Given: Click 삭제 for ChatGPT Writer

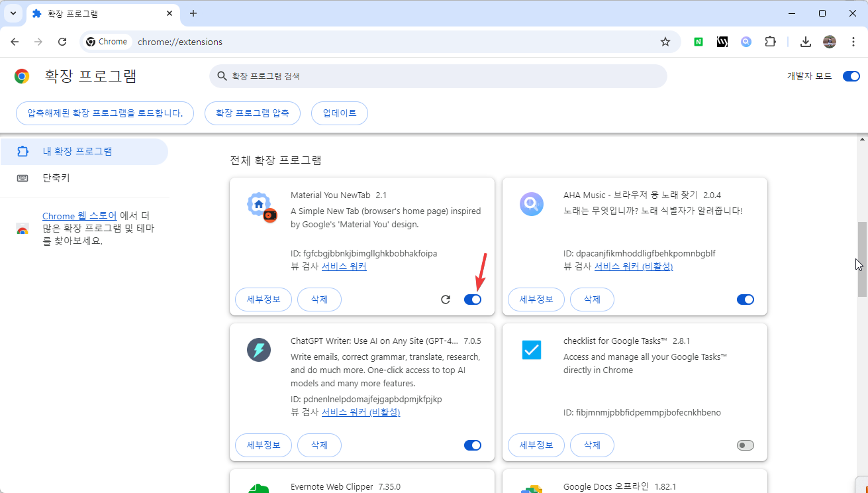Looking at the screenshot, I should pos(319,445).
